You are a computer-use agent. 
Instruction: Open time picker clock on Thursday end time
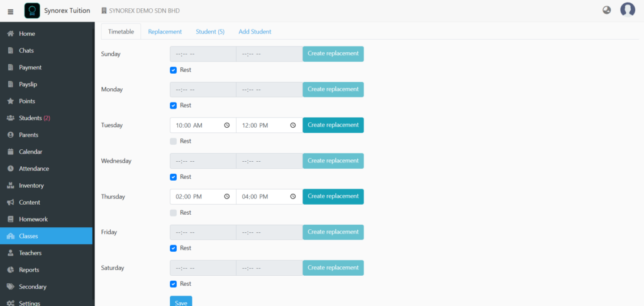293,196
